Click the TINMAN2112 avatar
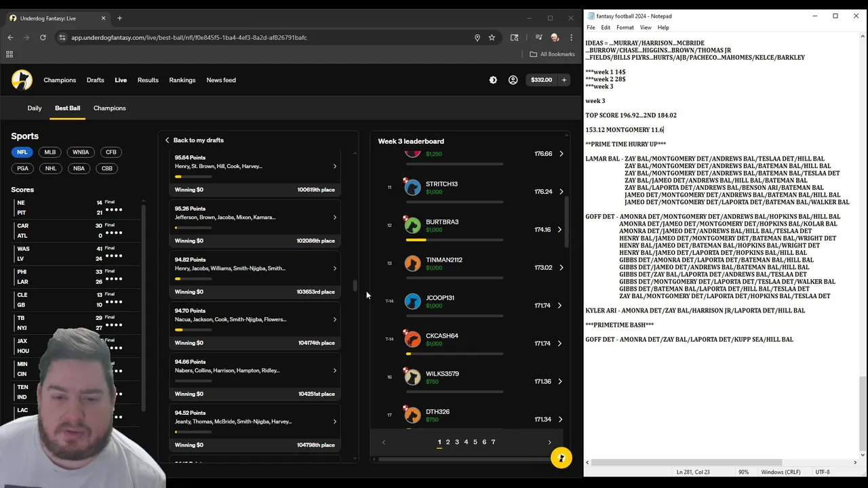 pyautogui.click(x=412, y=263)
